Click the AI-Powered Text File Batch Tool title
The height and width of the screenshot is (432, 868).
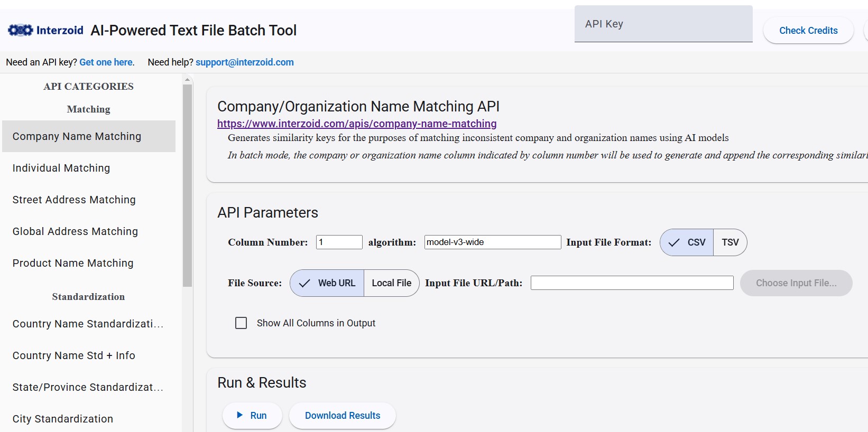[193, 31]
